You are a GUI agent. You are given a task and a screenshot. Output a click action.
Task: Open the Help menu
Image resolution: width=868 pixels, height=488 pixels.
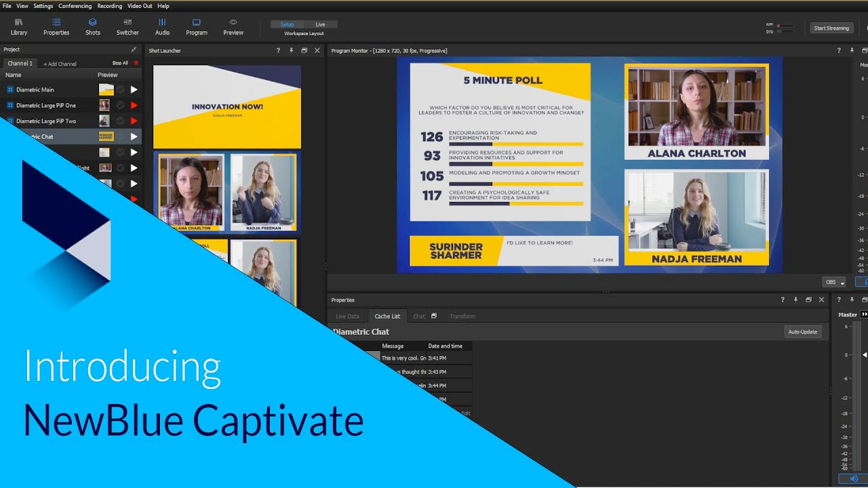pyautogui.click(x=163, y=6)
